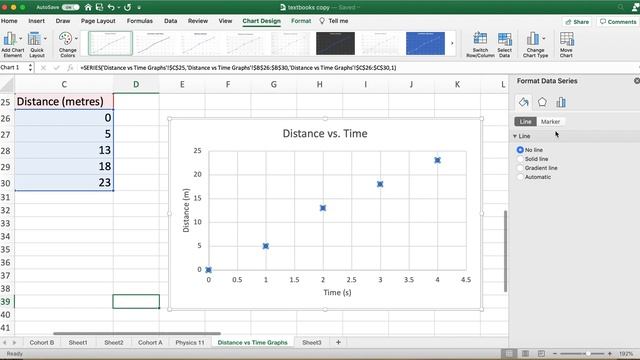The height and width of the screenshot is (360, 640).
Task: Click the zoom in plus
Action: (x=610, y=353)
